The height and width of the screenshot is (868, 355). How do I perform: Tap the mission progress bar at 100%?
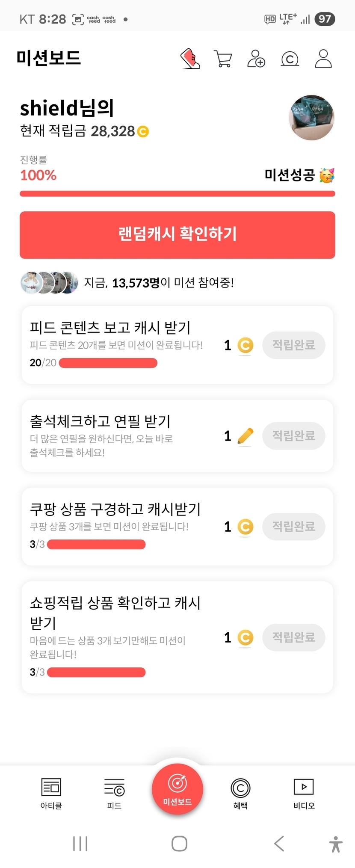[177, 194]
